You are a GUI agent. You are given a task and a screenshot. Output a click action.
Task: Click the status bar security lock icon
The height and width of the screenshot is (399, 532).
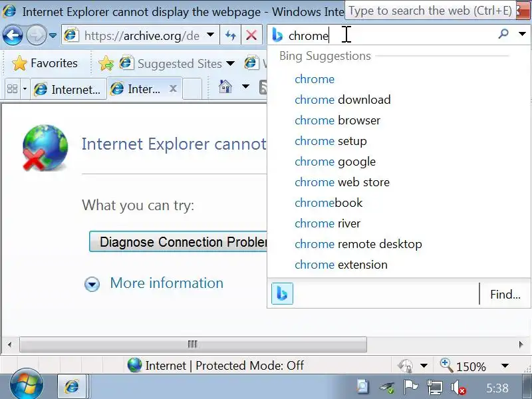tap(405, 365)
